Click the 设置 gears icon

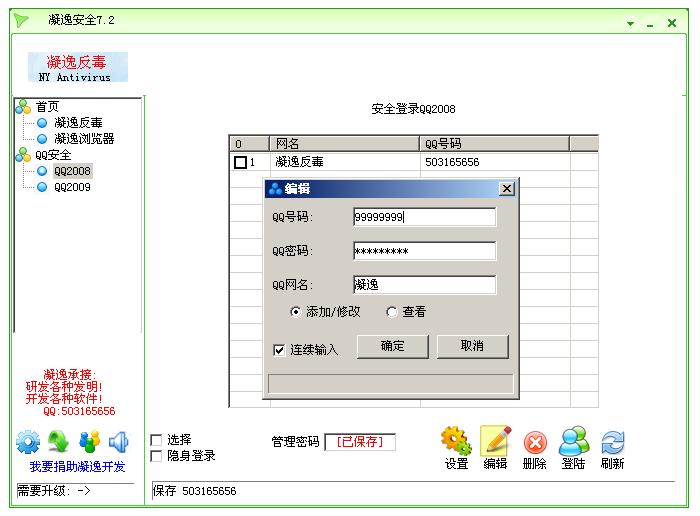456,440
